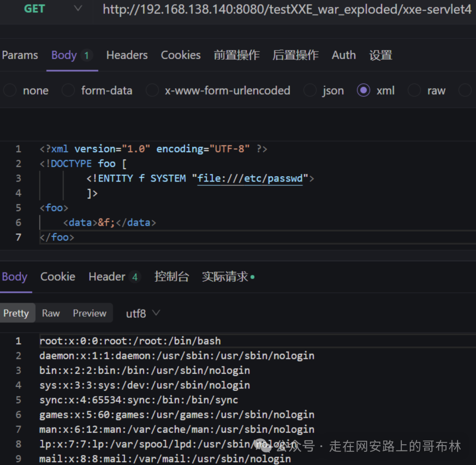
Task: Select the form-data body type
Action: (x=97, y=90)
